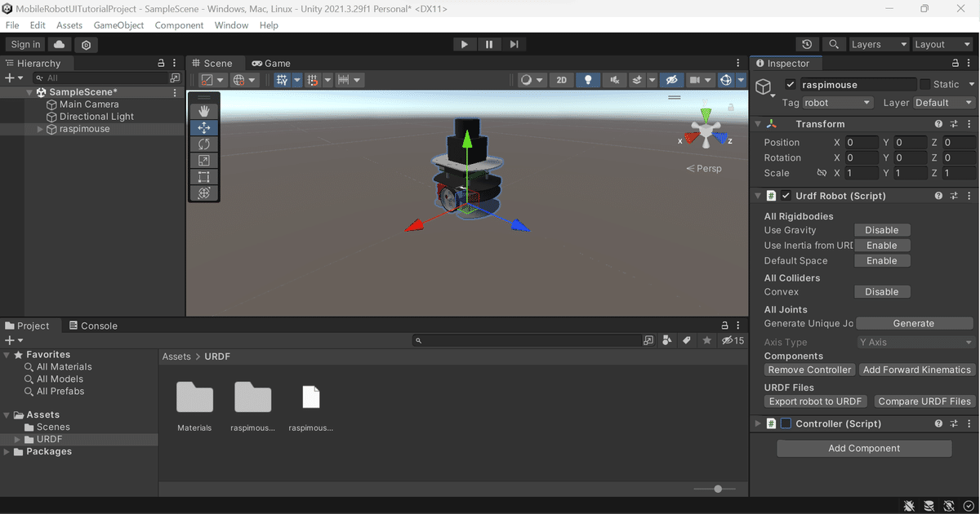Toggle scene visibility hidden objects eye
Viewport: 980px width, 514px height.
[671, 80]
